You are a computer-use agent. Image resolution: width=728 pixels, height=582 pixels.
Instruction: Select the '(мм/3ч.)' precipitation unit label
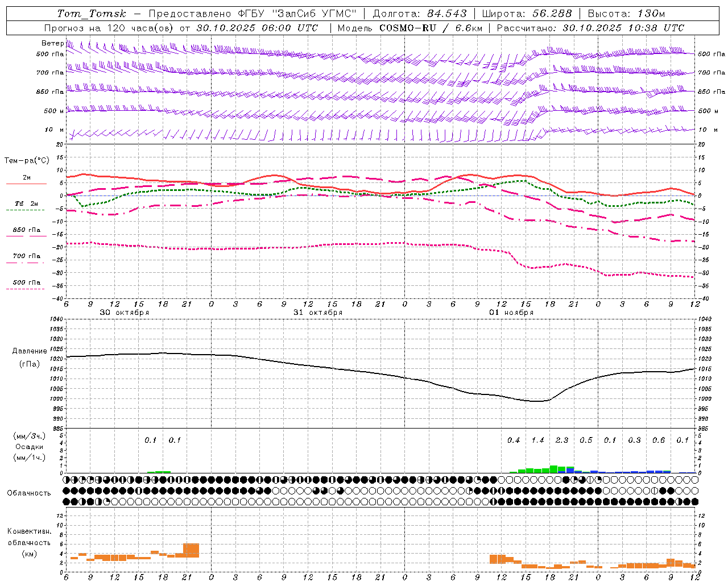tap(30, 436)
